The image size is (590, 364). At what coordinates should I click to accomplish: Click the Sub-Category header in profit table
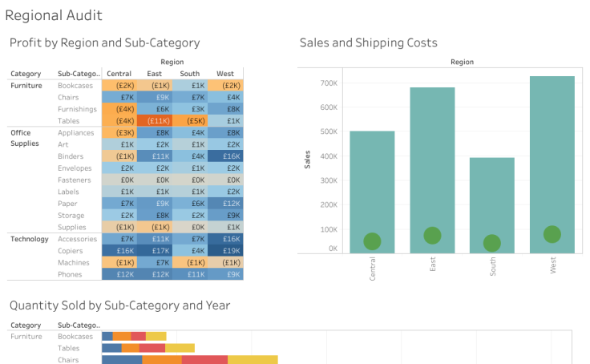coord(76,74)
